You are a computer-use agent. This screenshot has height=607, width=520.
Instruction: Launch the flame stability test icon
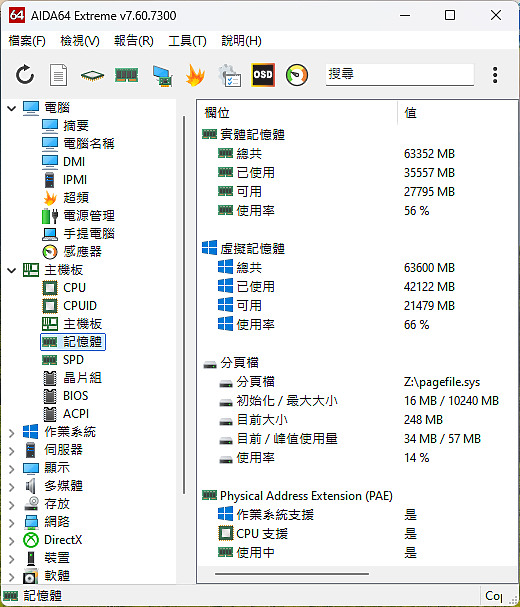(x=196, y=75)
